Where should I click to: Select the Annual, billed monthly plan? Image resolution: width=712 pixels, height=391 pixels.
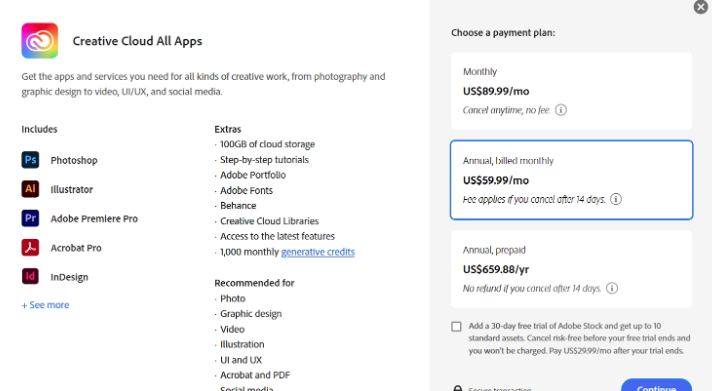(x=571, y=180)
